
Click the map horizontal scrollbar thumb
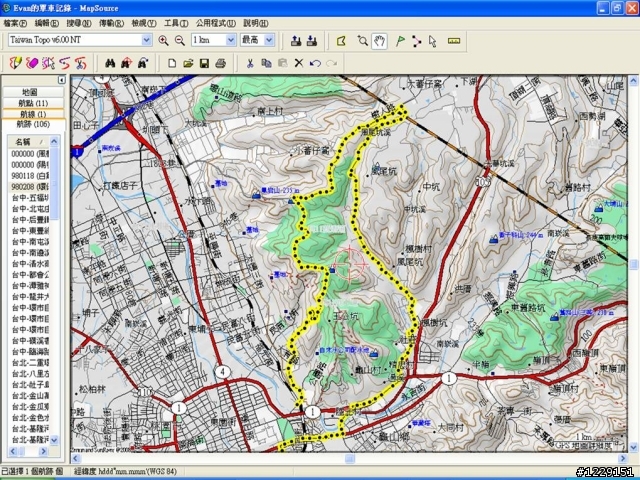pos(350,458)
